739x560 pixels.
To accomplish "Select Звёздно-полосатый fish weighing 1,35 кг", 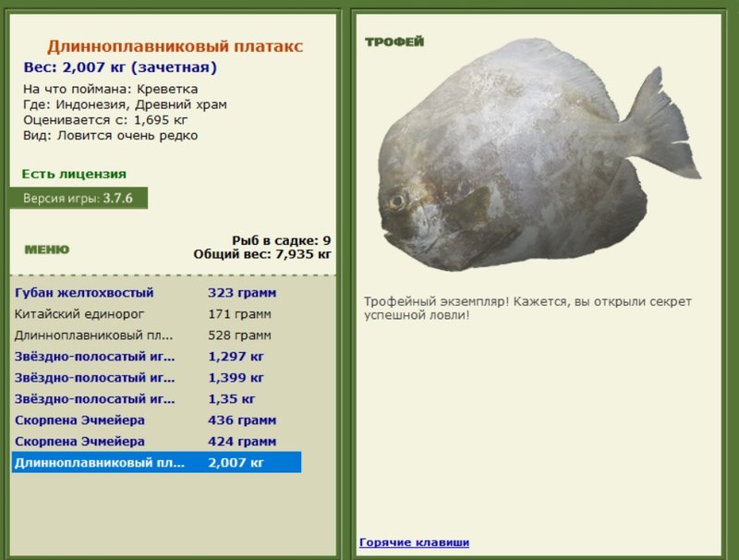I will 156,399.
